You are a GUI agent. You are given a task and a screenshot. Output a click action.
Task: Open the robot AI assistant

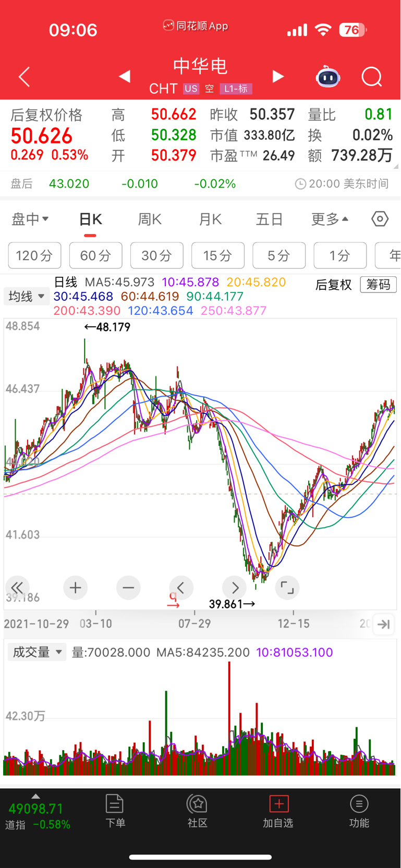tap(328, 77)
